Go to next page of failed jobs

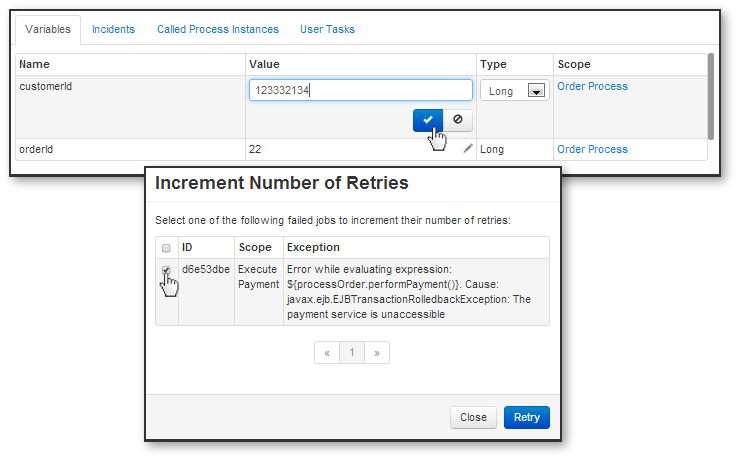tap(376, 353)
